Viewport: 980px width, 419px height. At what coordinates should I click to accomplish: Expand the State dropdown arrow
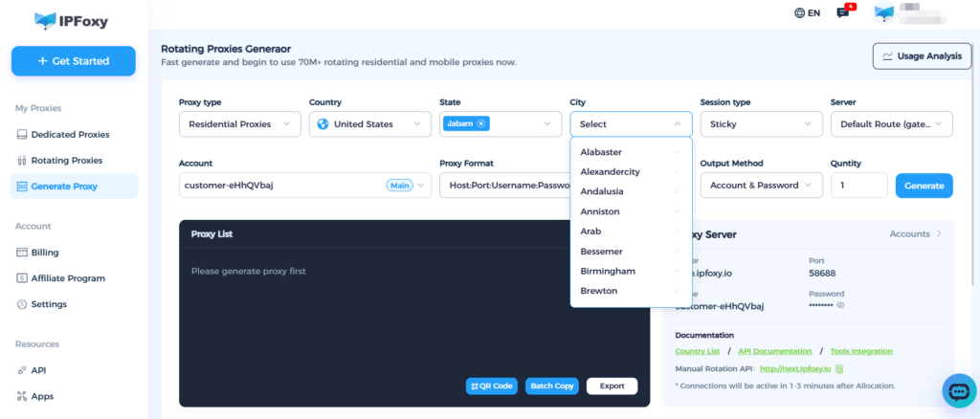click(548, 123)
